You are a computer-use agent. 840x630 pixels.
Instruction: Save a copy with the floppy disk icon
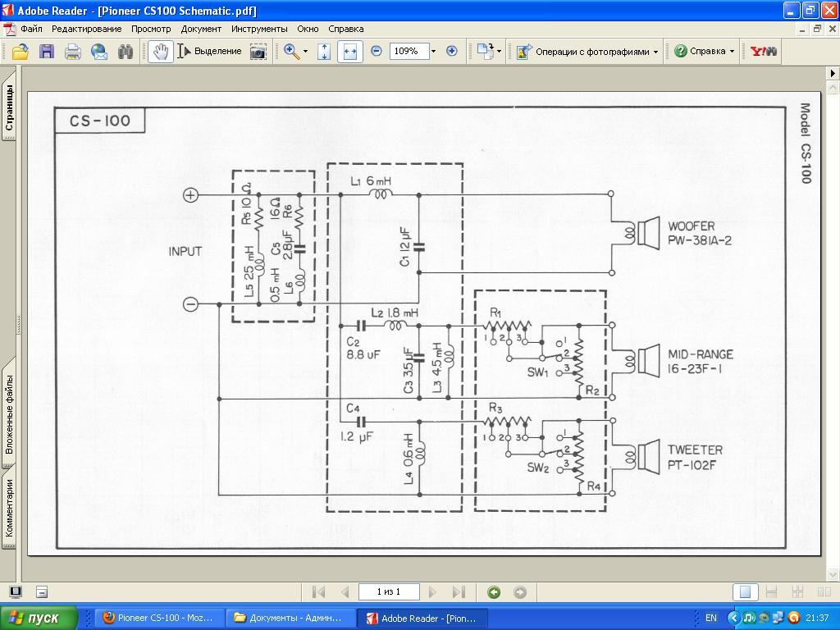pos(47,52)
